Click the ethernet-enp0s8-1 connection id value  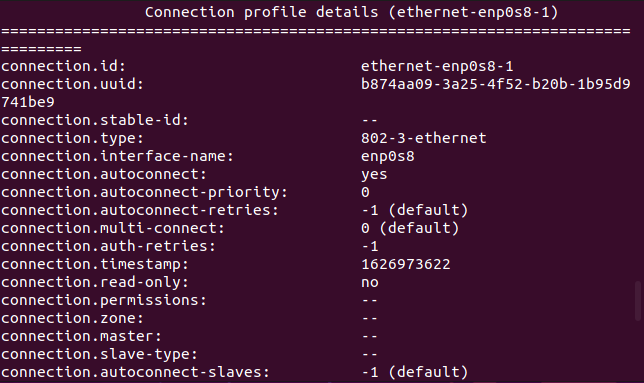click(x=437, y=66)
